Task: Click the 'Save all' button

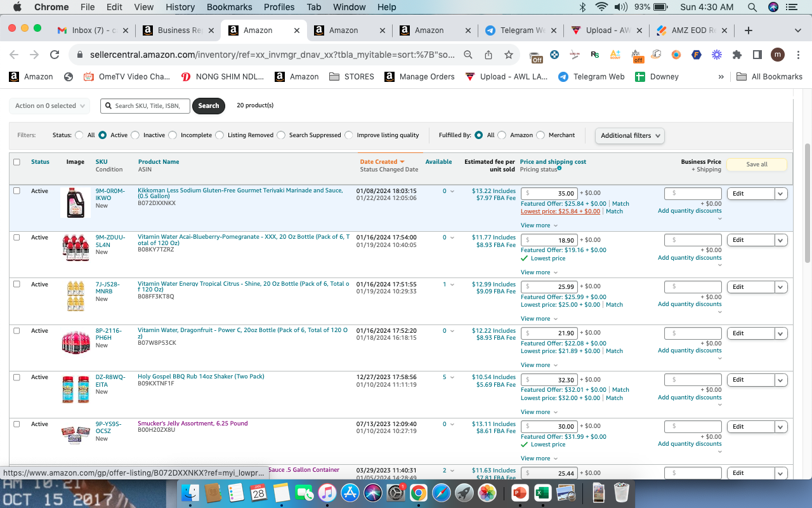Action: point(757,164)
